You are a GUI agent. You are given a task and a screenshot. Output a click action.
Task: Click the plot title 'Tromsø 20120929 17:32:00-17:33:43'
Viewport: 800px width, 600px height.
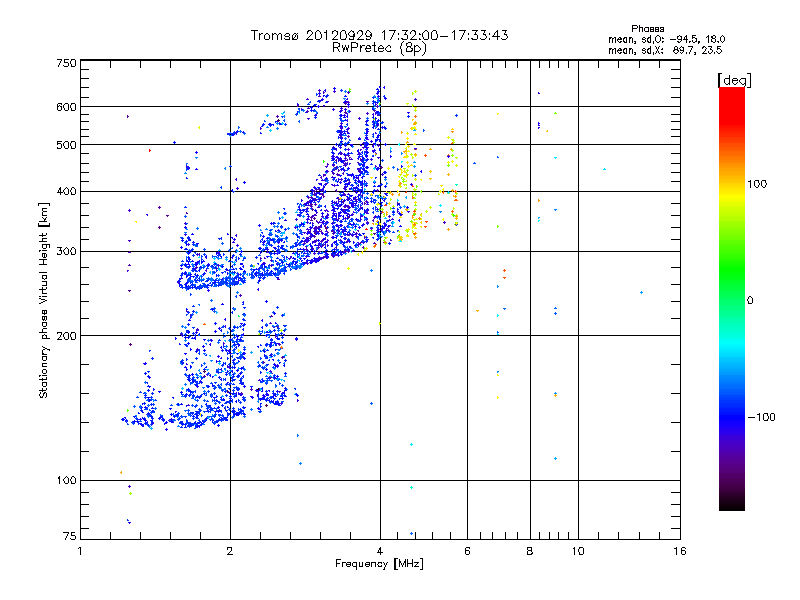(379, 35)
